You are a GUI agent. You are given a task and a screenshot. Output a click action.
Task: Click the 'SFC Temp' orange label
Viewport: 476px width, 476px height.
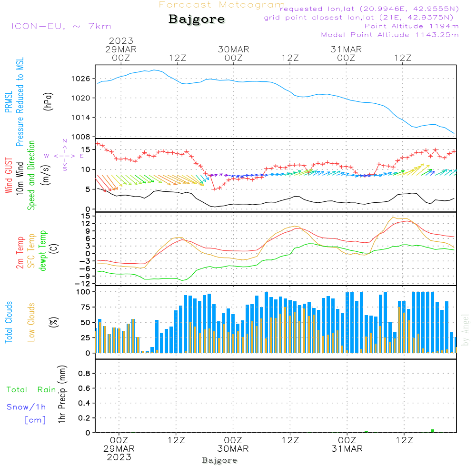(x=31, y=251)
